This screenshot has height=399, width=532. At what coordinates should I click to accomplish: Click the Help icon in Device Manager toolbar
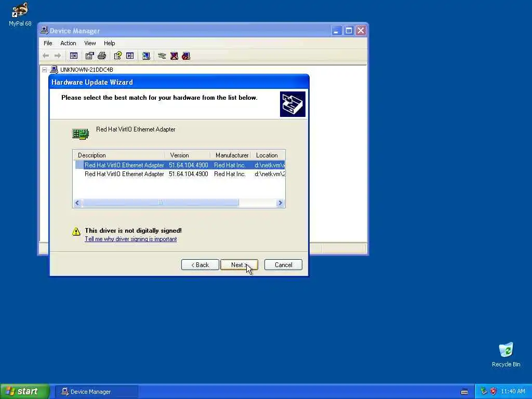pyautogui.click(x=118, y=56)
